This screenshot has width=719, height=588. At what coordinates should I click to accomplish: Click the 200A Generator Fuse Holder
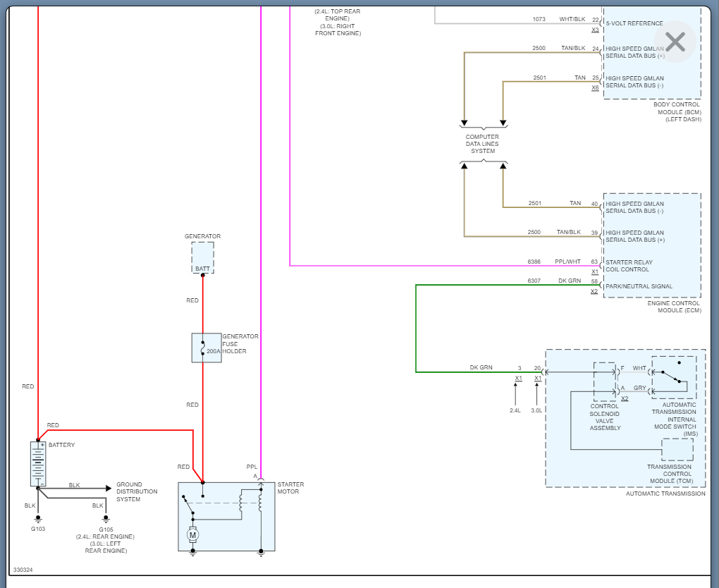click(207, 348)
